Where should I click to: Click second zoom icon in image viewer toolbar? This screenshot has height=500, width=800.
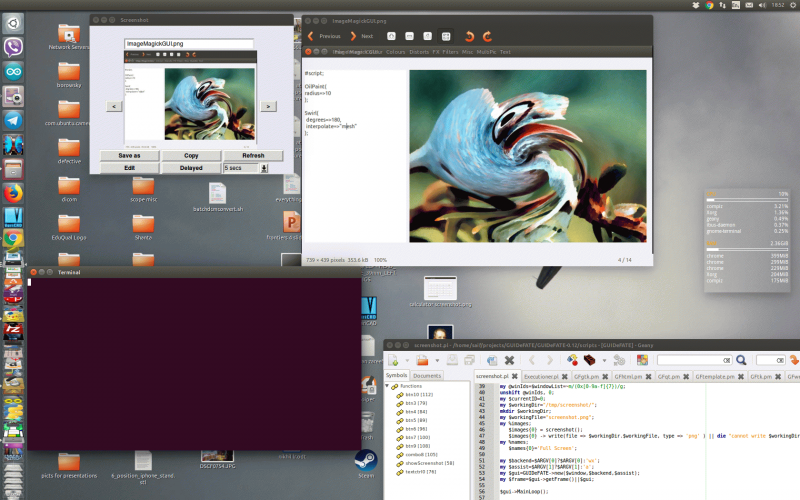pyautogui.click(x=409, y=36)
